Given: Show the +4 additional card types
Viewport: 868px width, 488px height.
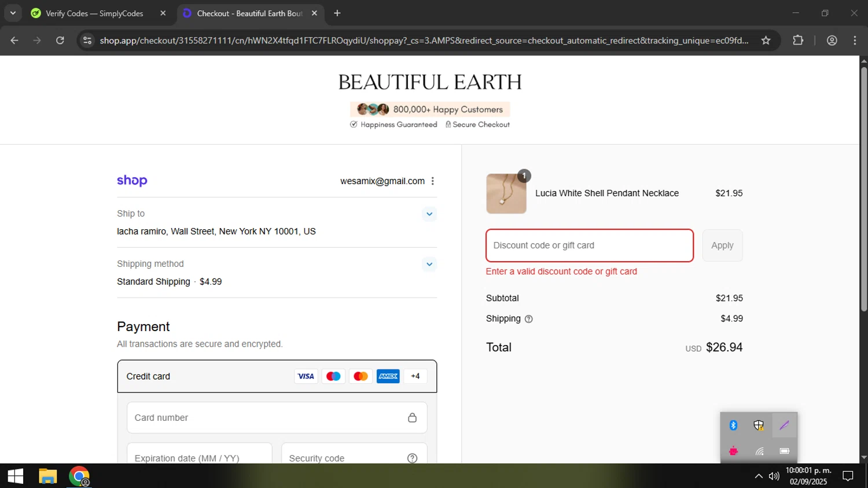Looking at the screenshot, I should click(415, 376).
